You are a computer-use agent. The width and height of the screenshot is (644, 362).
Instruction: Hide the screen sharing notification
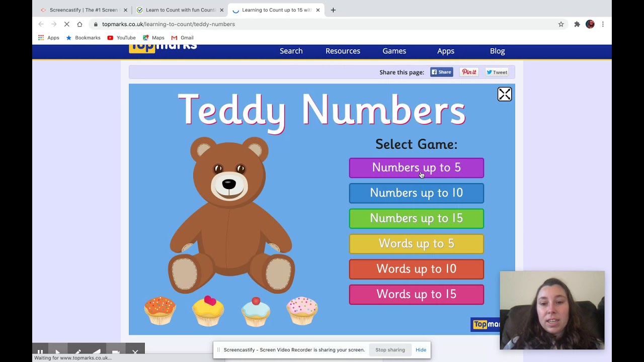[x=421, y=350]
